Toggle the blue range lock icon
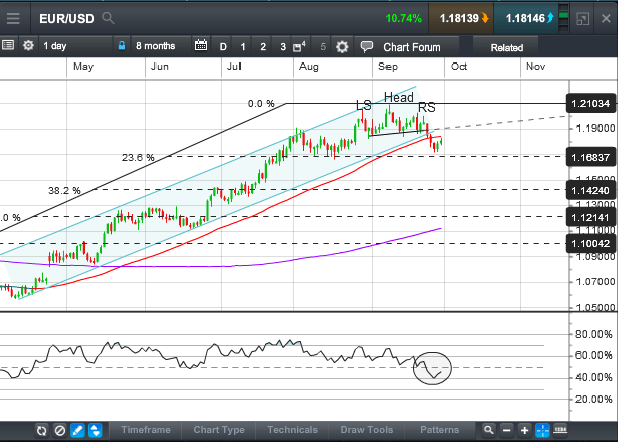The image size is (618, 442). point(122,46)
